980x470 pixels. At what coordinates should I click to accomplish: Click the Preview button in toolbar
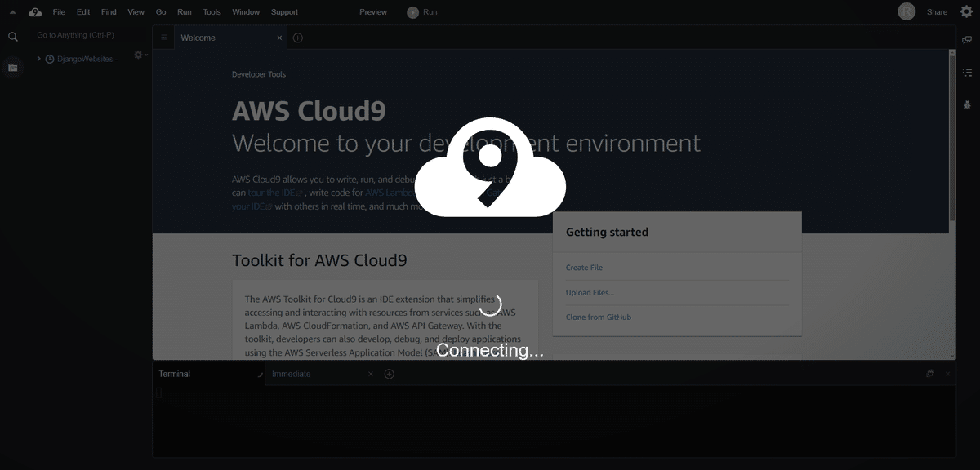coord(373,12)
